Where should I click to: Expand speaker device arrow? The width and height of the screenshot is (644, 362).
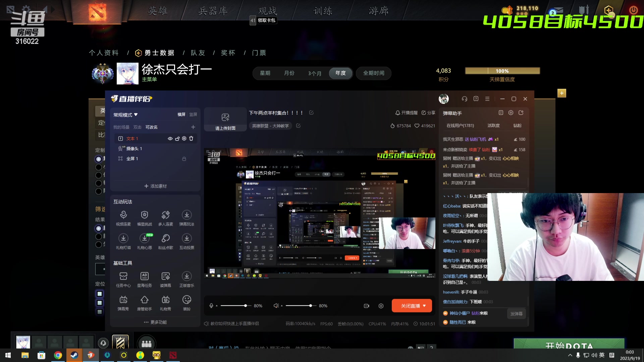pyautogui.click(x=282, y=306)
